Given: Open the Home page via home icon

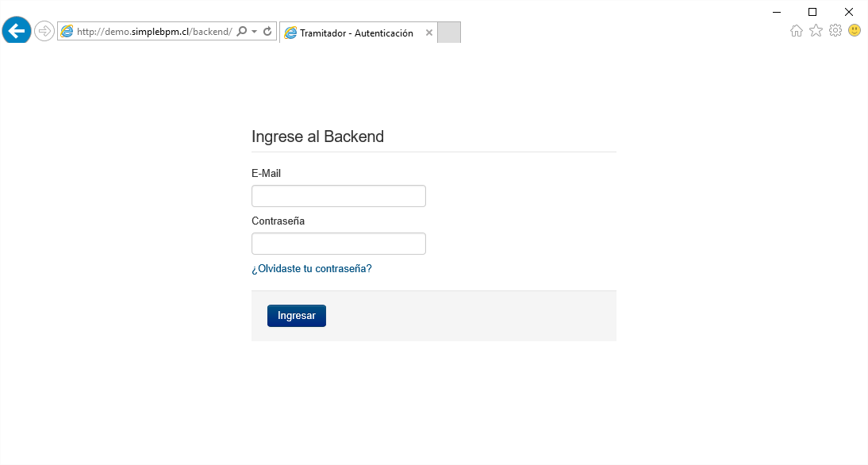Looking at the screenshot, I should 796,30.
